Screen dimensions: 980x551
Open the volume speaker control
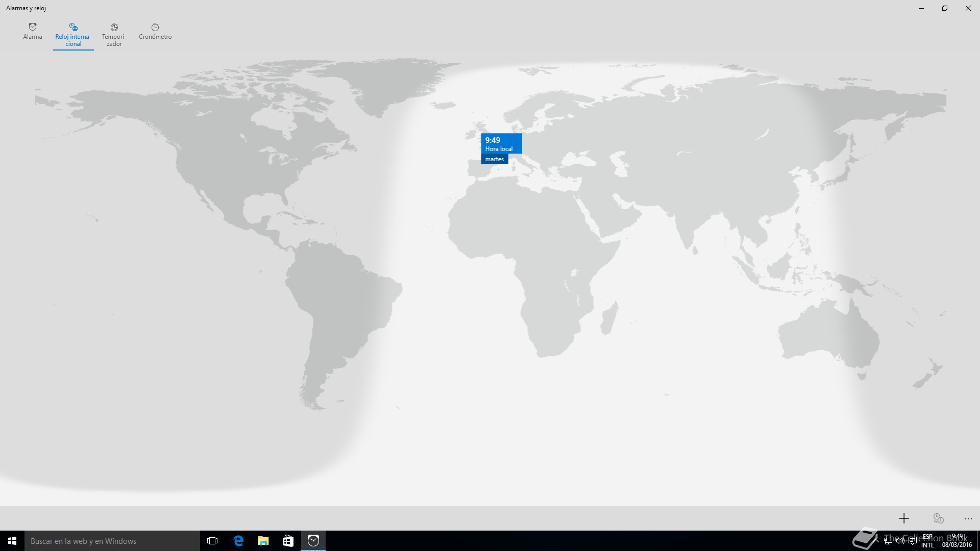pyautogui.click(x=900, y=541)
